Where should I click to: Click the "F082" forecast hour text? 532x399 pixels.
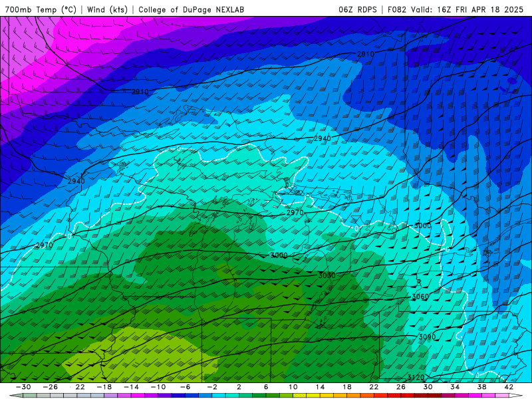pos(396,9)
